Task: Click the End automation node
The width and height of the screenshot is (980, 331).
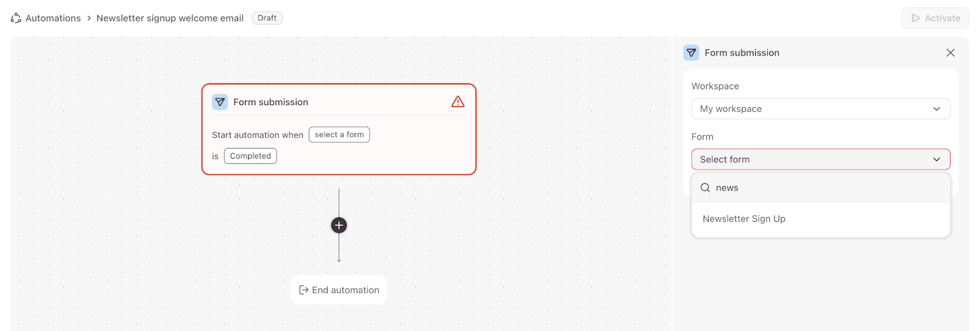Action: pos(339,290)
